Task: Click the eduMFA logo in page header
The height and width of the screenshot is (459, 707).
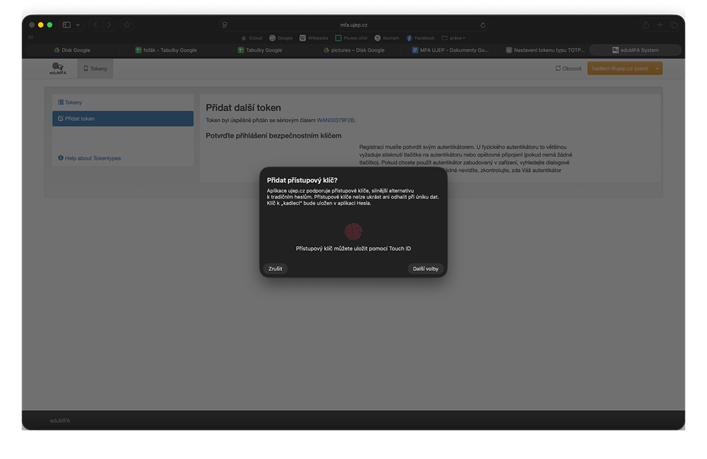Action: pyautogui.click(x=57, y=69)
